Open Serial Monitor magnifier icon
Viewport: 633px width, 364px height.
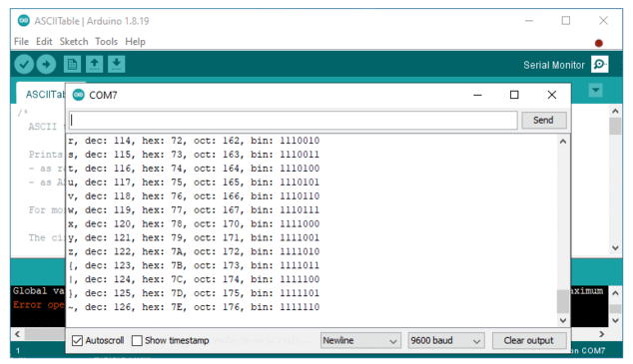pos(599,65)
